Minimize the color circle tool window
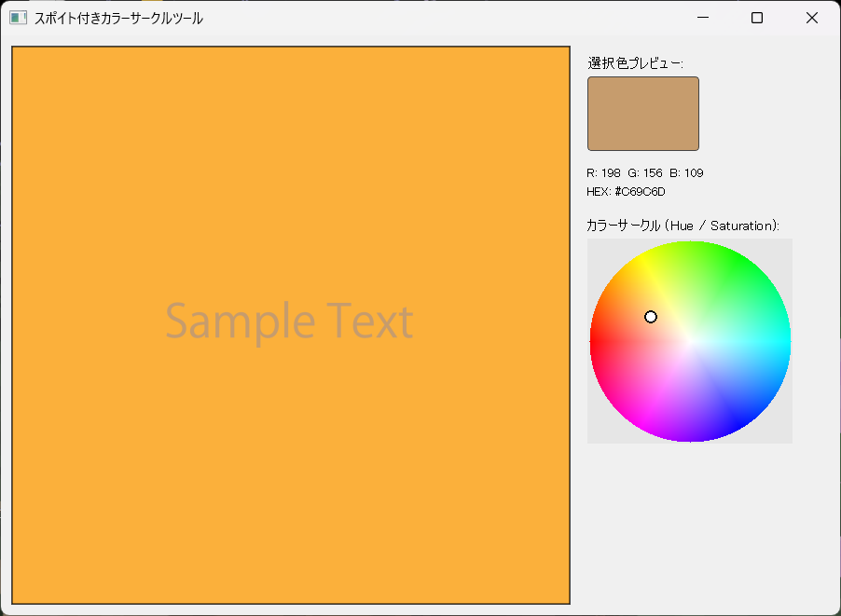Viewport: 841px width, 616px height. pos(703,18)
